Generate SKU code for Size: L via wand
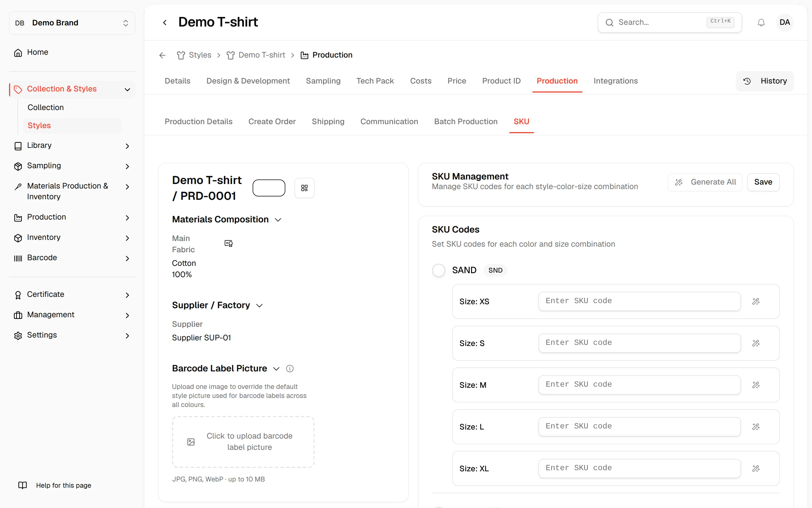Image resolution: width=812 pixels, height=508 pixels. coord(756,427)
